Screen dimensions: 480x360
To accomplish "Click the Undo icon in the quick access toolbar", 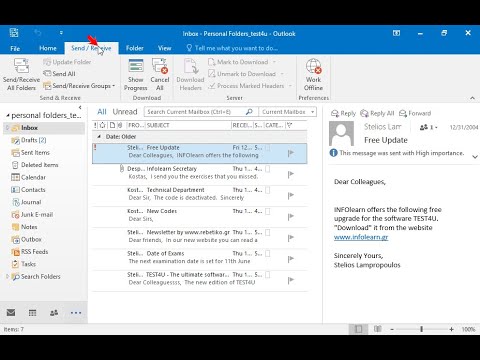I will pyautogui.click(x=38, y=33).
